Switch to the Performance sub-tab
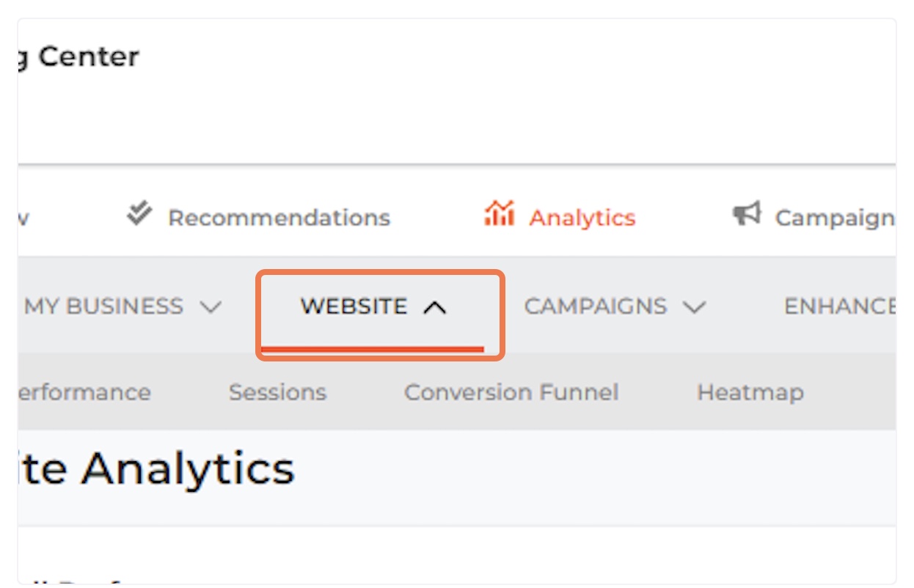This screenshot has width=914, height=588. click(x=84, y=392)
